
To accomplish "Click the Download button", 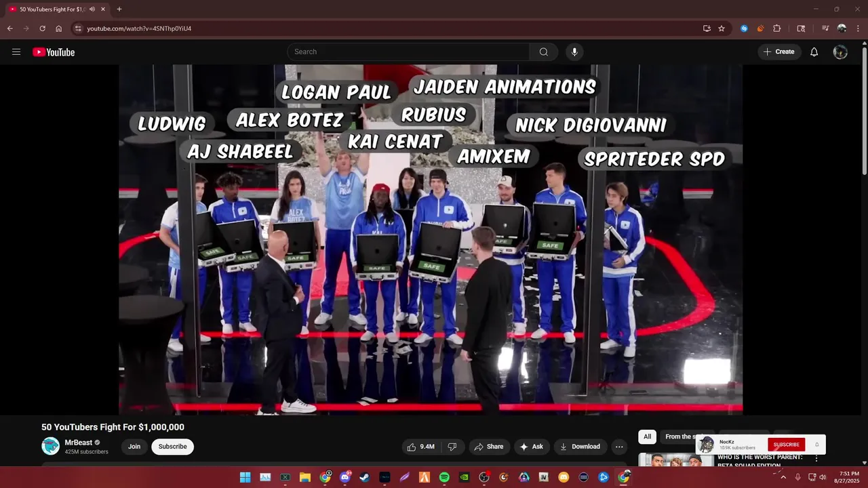I will coord(580,447).
